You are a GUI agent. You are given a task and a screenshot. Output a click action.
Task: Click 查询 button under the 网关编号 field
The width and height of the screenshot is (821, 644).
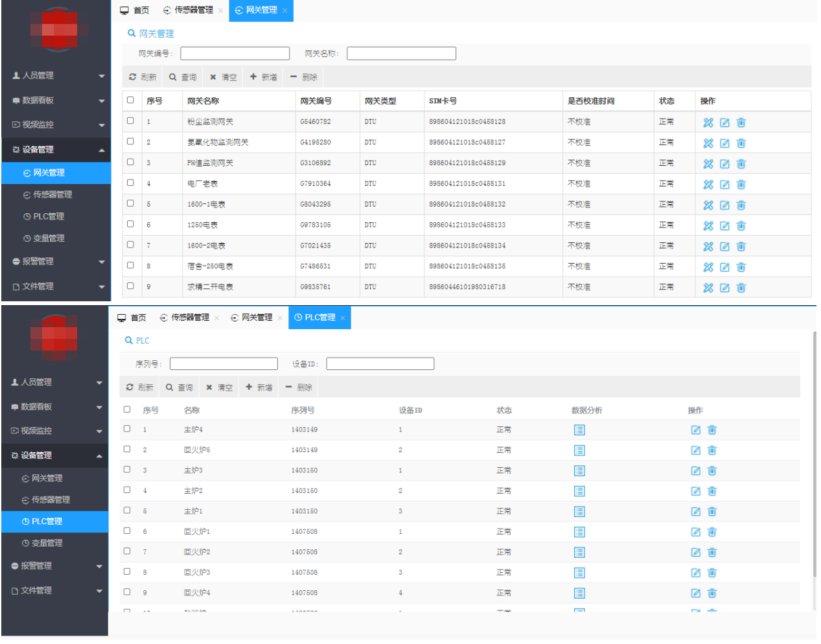click(182, 77)
